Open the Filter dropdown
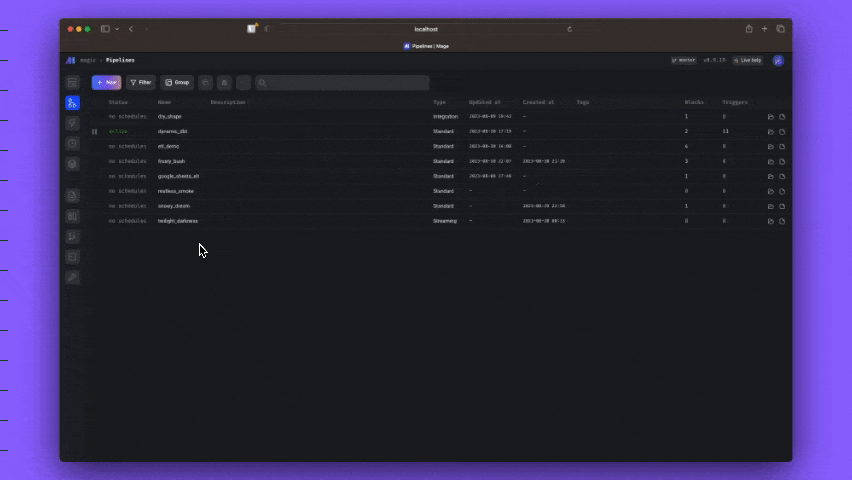 [x=141, y=83]
